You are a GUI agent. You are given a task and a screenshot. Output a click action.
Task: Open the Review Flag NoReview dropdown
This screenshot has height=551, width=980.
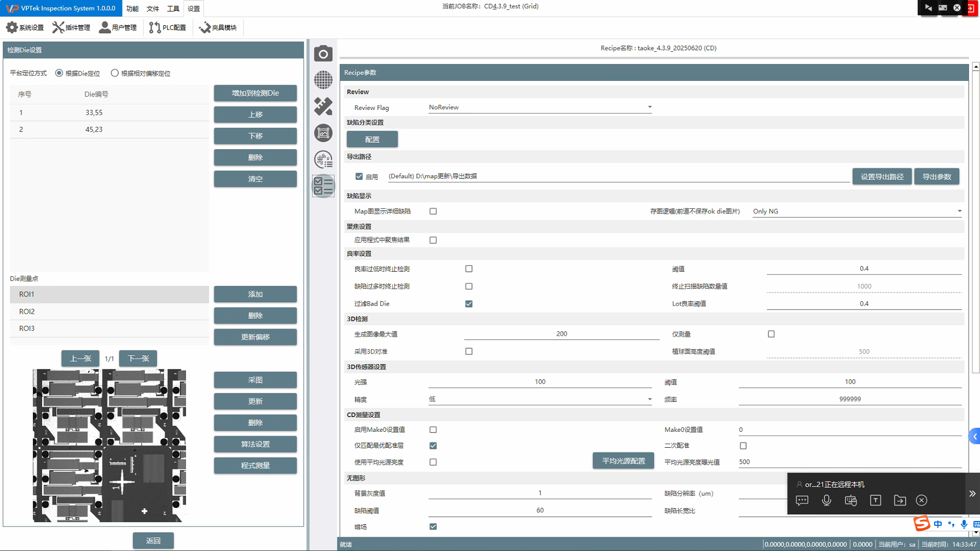540,107
